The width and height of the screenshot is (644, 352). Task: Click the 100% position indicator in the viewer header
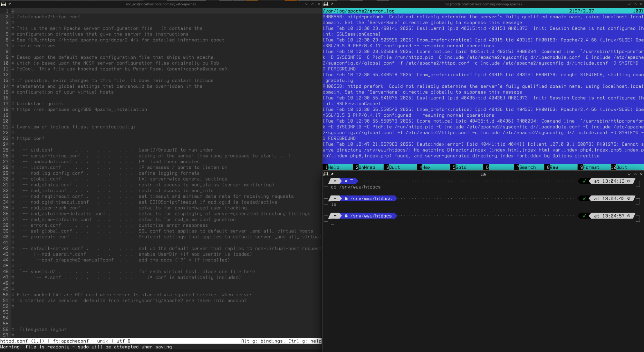tap(638, 11)
